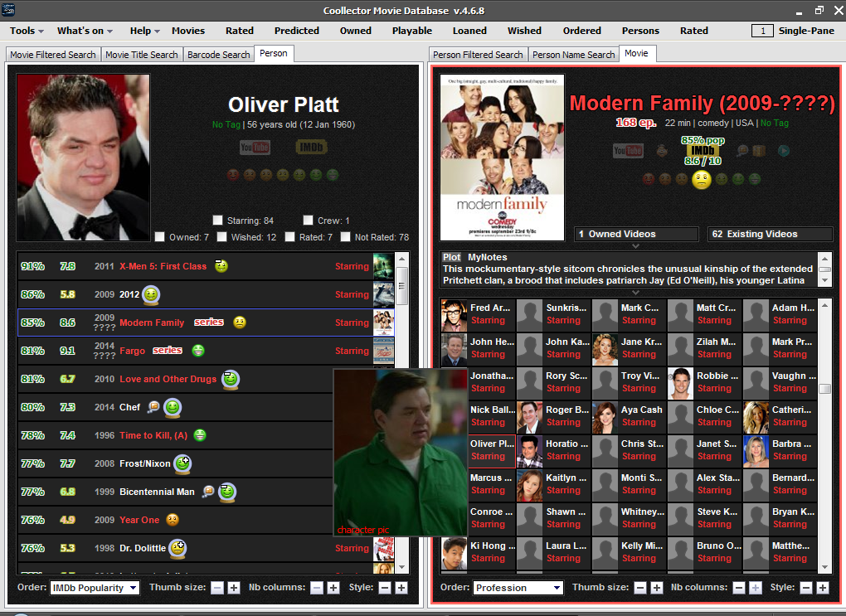Click the Single-Pane button
Viewport: 846px width, 616px height.
coord(806,31)
